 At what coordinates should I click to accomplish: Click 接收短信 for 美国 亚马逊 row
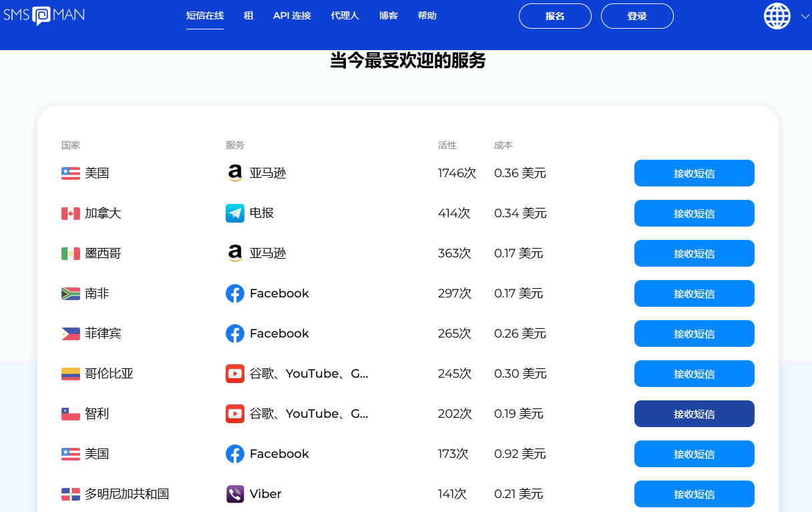pos(694,173)
